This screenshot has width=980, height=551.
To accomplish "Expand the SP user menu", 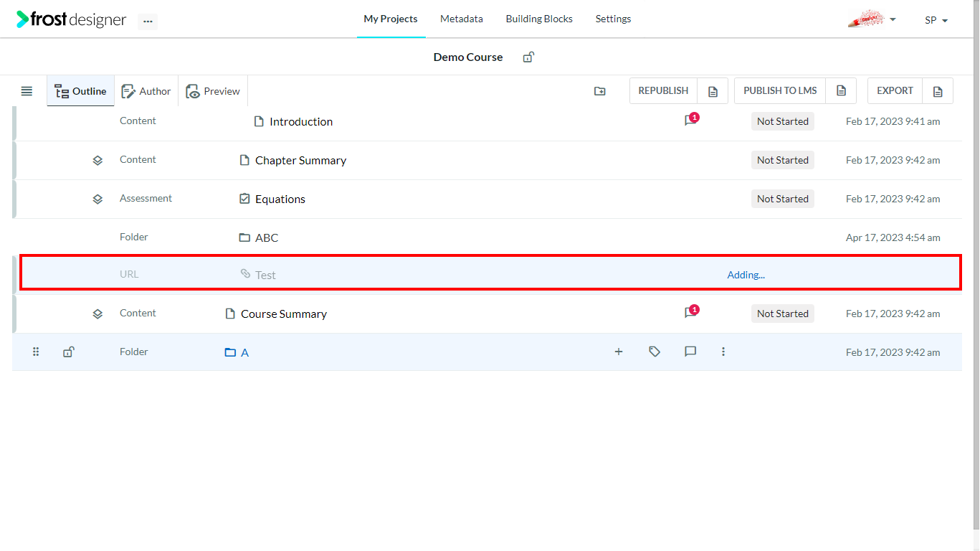I will click(x=936, y=20).
